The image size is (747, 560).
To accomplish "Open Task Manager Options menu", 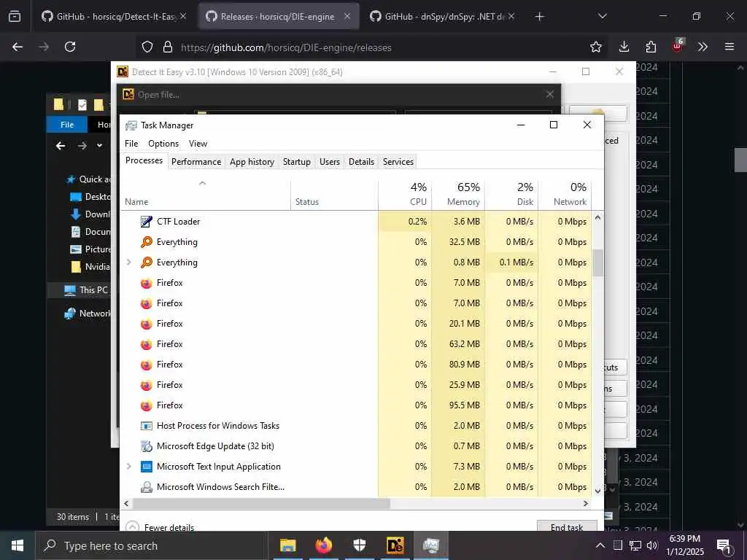I will coord(163,144).
